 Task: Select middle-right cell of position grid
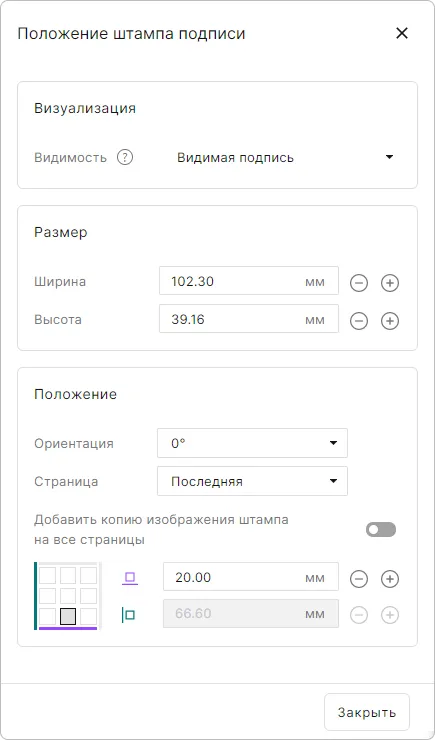tap(89, 596)
